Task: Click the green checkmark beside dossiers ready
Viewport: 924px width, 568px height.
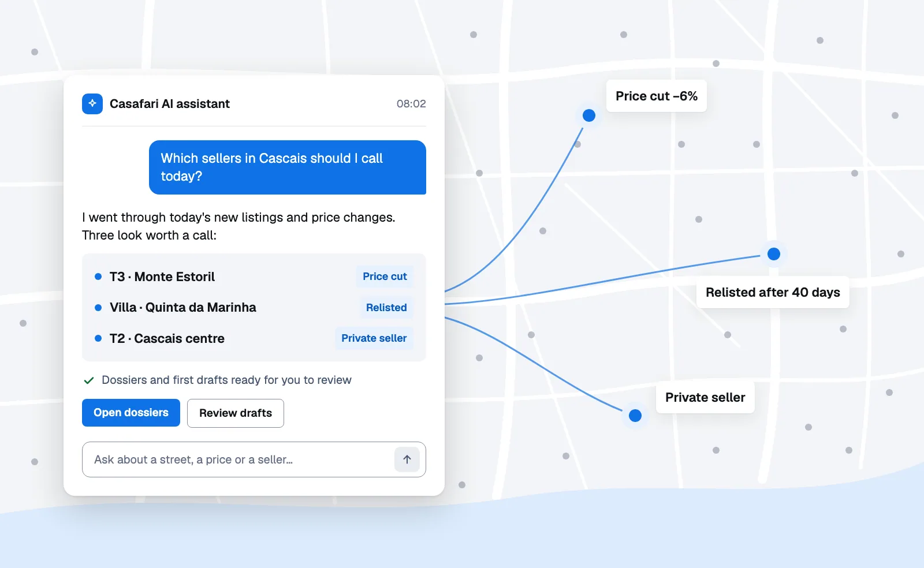Action: [89, 380]
